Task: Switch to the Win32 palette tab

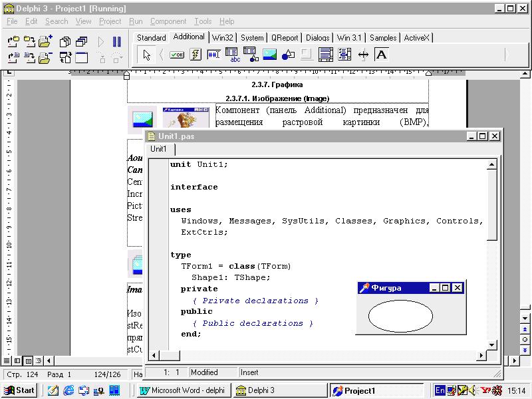Action: pos(223,38)
